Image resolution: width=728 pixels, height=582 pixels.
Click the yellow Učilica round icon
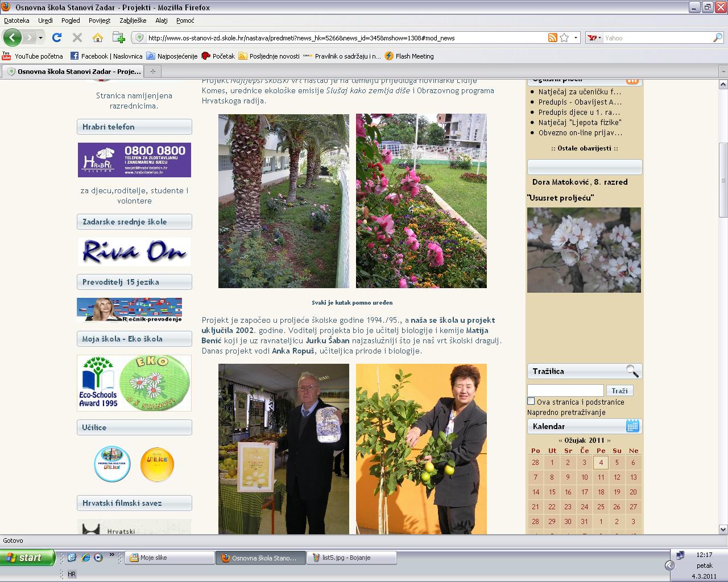click(x=157, y=464)
